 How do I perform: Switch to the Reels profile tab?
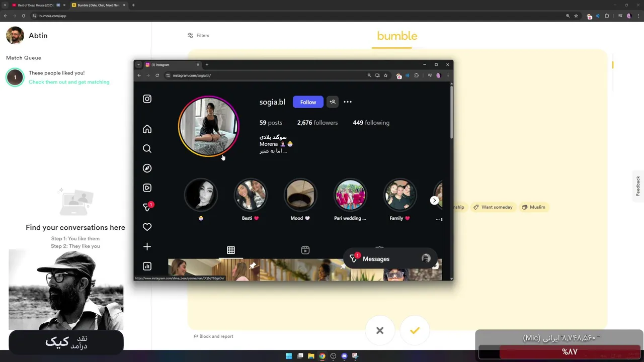click(305, 250)
